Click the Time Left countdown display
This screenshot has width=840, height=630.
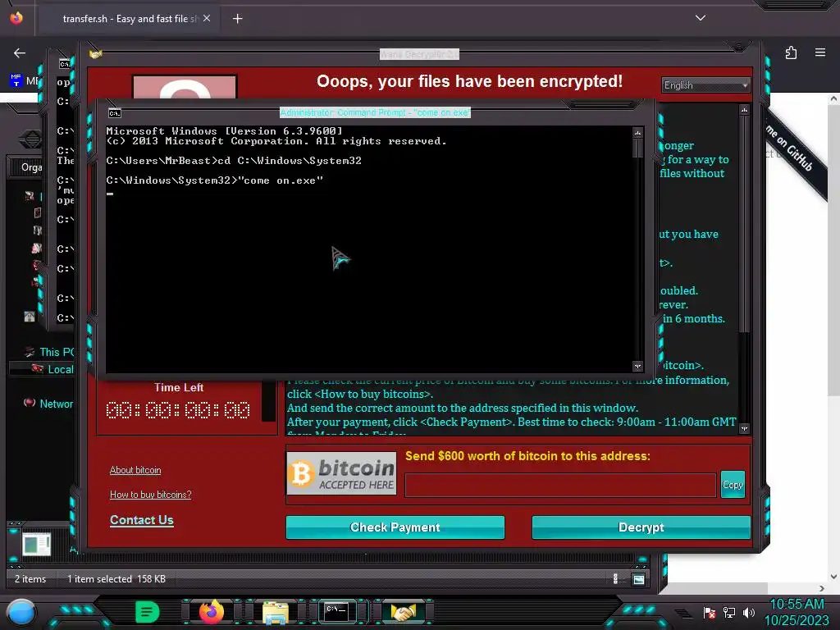pos(178,410)
